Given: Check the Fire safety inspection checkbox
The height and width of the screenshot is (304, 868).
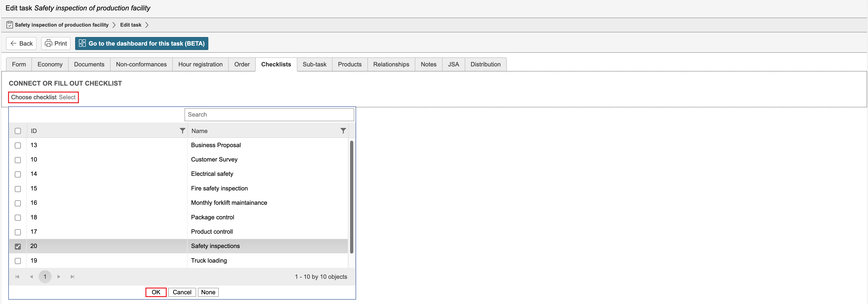Looking at the screenshot, I should pyautogui.click(x=18, y=189).
